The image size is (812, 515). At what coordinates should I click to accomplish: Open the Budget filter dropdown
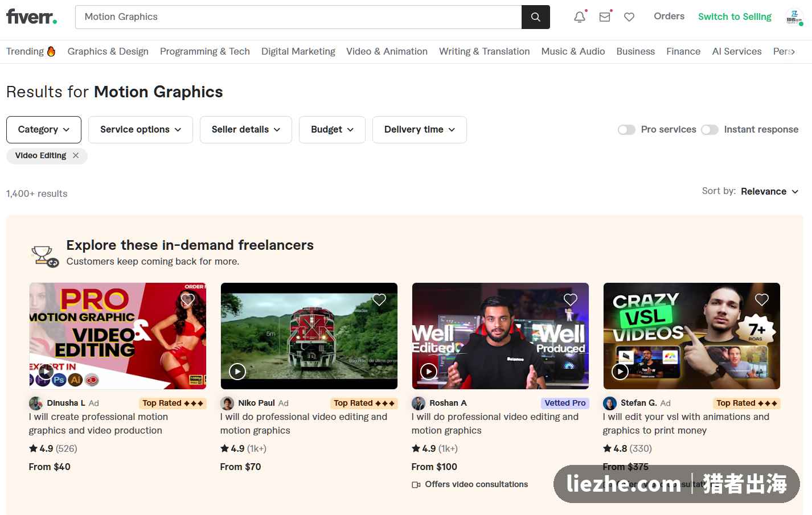(332, 130)
